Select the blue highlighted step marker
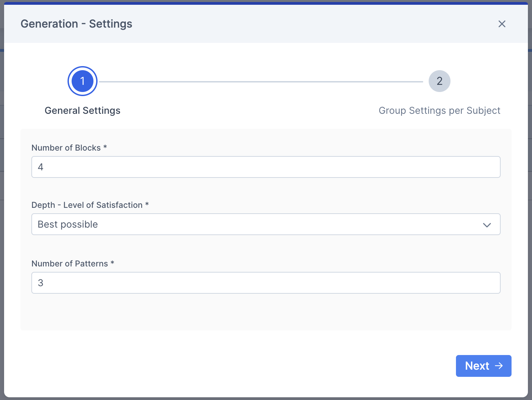 [x=82, y=81]
